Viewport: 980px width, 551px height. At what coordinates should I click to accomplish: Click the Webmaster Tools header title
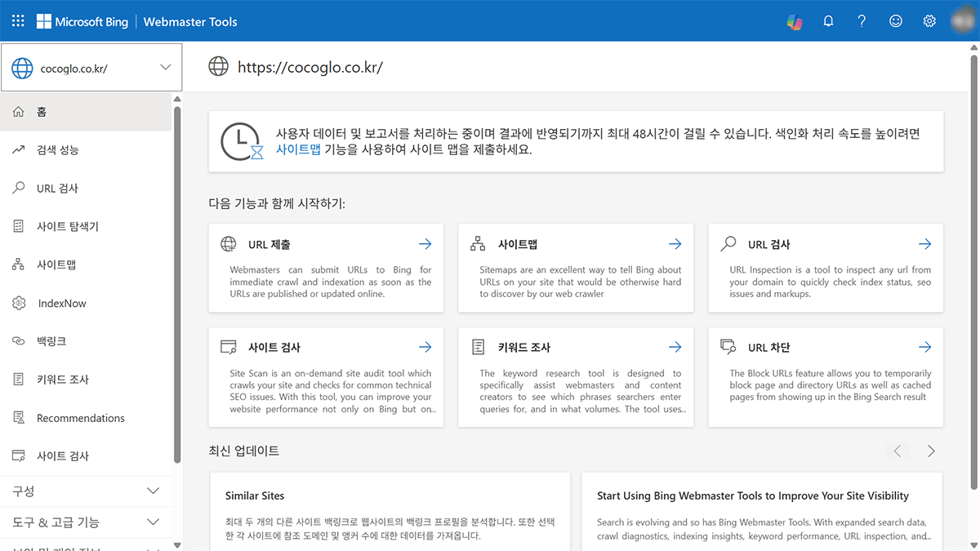(x=190, y=22)
